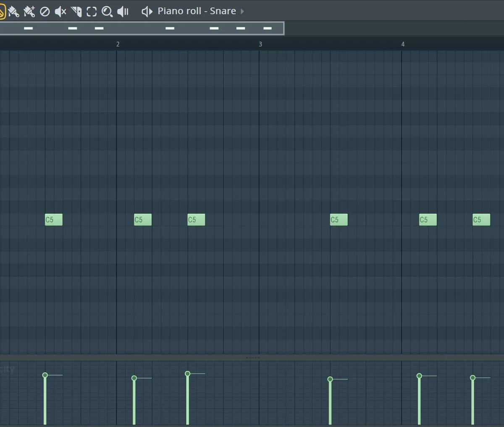Open the arrow after Piano roll - Snare

tap(242, 11)
